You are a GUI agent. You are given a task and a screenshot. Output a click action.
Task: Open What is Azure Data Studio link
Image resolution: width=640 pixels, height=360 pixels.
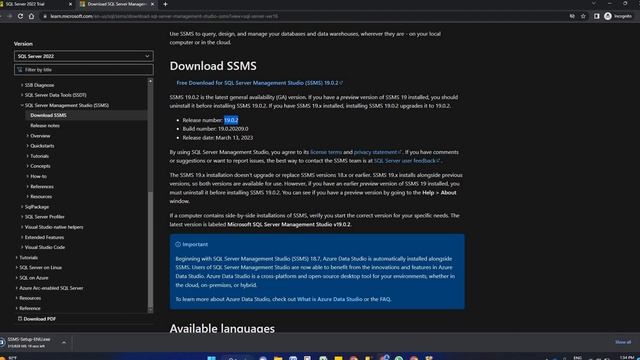click(x=329, y=299)
